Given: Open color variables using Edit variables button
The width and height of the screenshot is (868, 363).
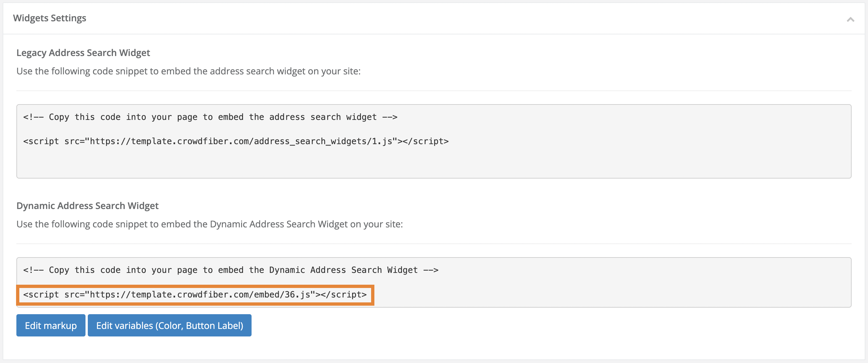Looking at the screenshot, I should [169, 325].
